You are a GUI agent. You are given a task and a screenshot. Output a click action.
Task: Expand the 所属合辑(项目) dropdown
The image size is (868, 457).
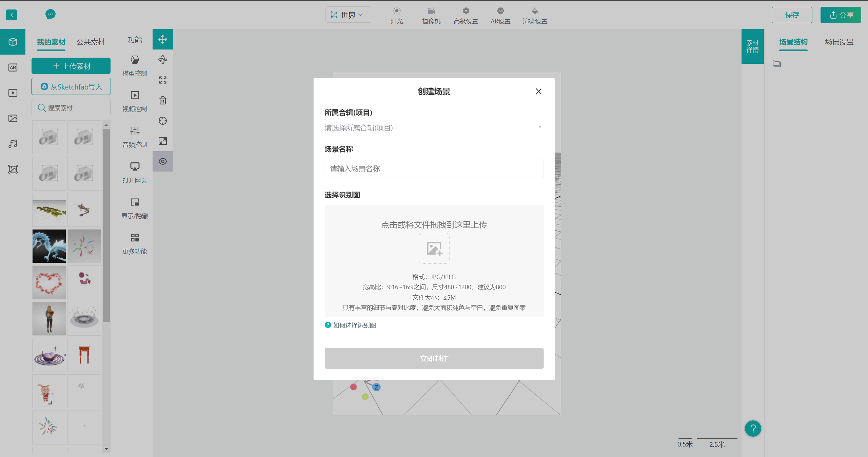[x=434, y=127]
